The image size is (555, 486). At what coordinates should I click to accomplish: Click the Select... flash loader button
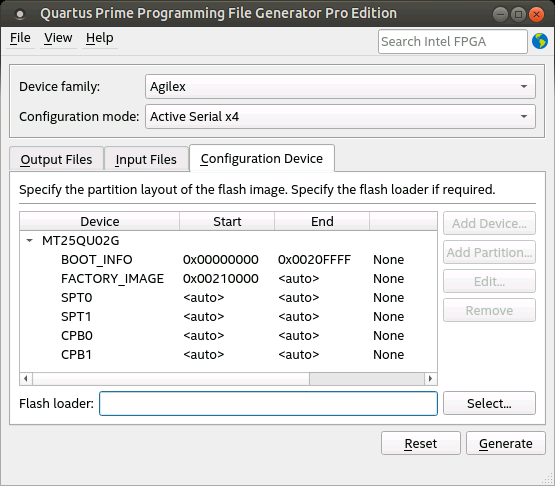coord(489,403)
